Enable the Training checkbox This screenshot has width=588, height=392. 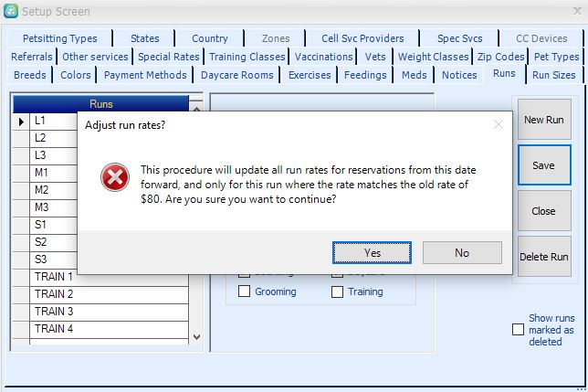[x=338, y=292]
